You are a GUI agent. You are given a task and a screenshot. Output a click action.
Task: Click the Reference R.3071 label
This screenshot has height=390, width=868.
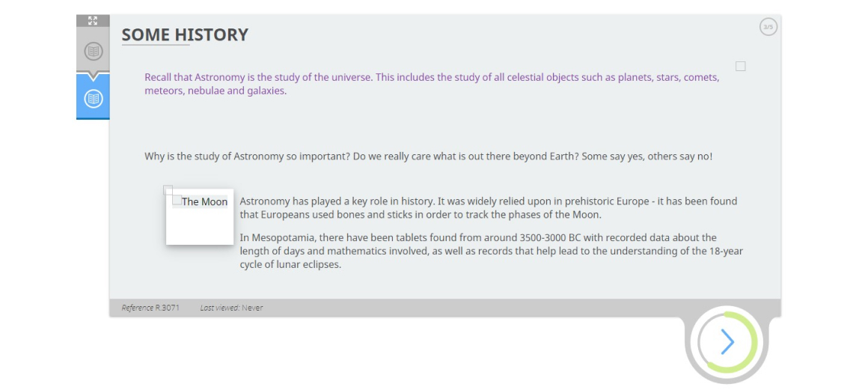pos(150,308)
